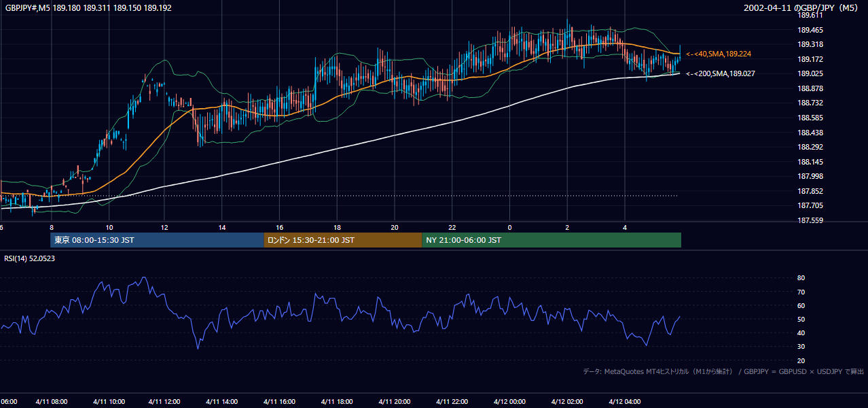
Task: Click the 188.145 price axis label
Action: click(x=810, y=162)
